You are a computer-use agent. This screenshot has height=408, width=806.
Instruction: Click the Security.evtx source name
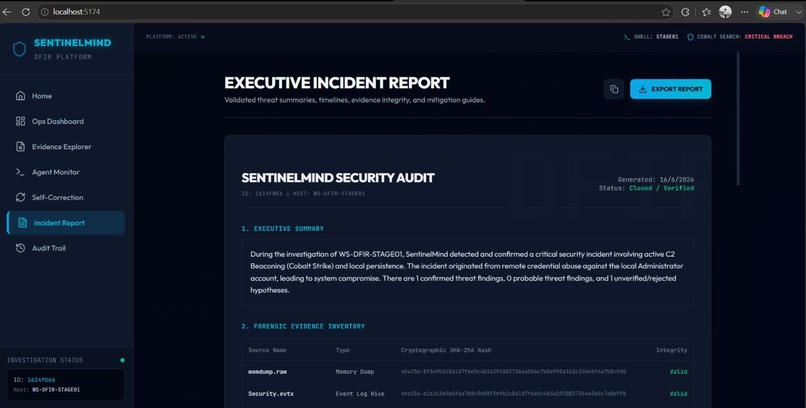coord(271,394)
